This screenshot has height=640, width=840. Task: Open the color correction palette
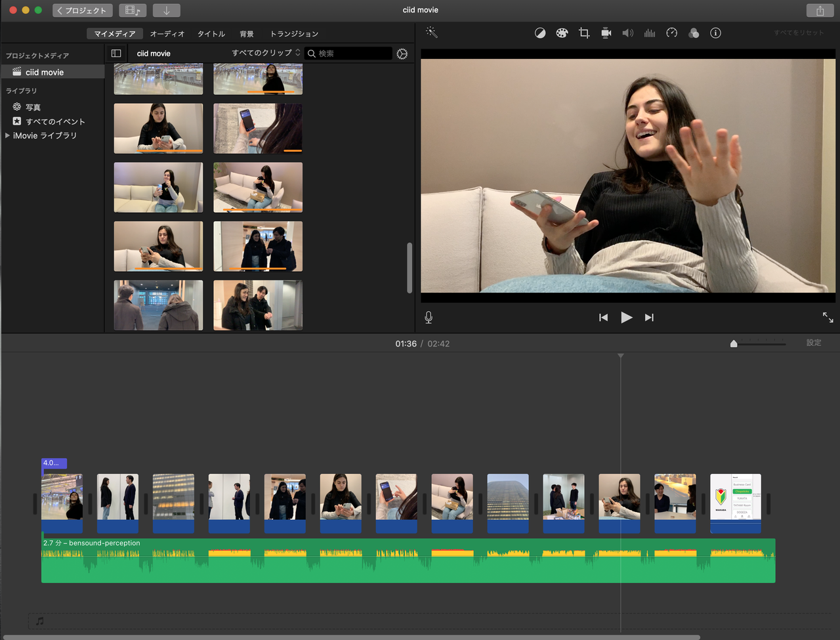point(562,33)
